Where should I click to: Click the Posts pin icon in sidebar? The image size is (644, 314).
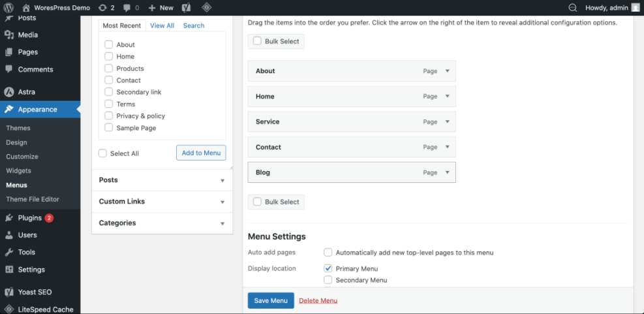[x=9, y=18]
